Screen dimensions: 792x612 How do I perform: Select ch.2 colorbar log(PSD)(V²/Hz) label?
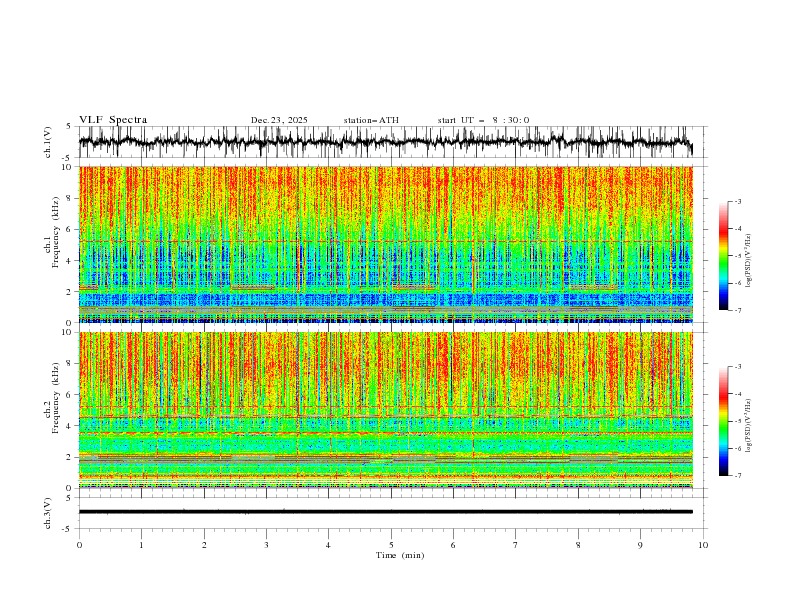[749, 426]
